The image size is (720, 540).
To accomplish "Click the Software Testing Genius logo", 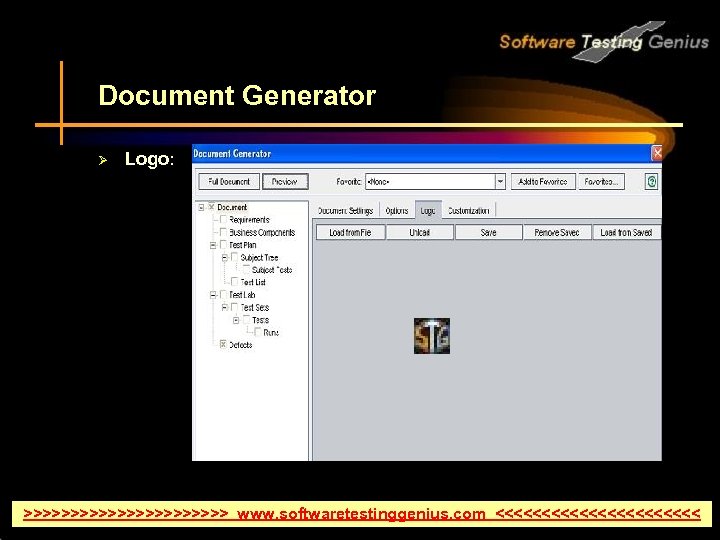I will [x=604, y=41].
